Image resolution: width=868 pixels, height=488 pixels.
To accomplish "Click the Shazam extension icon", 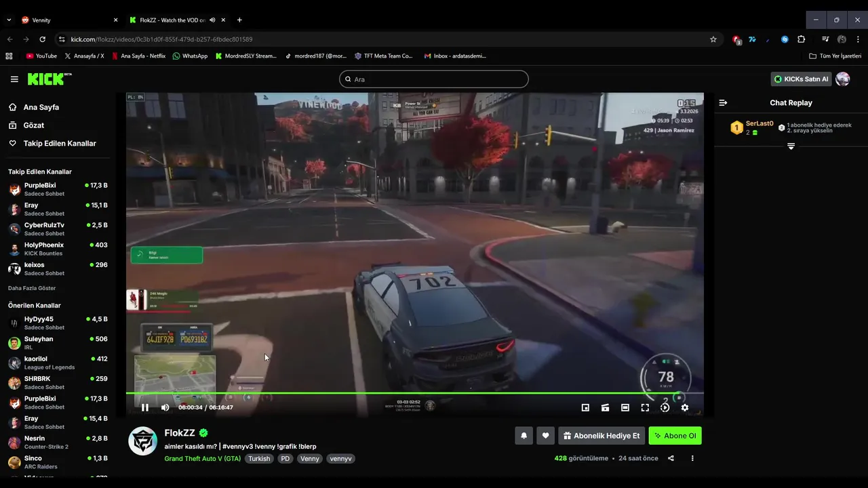I will pos(785,39).
